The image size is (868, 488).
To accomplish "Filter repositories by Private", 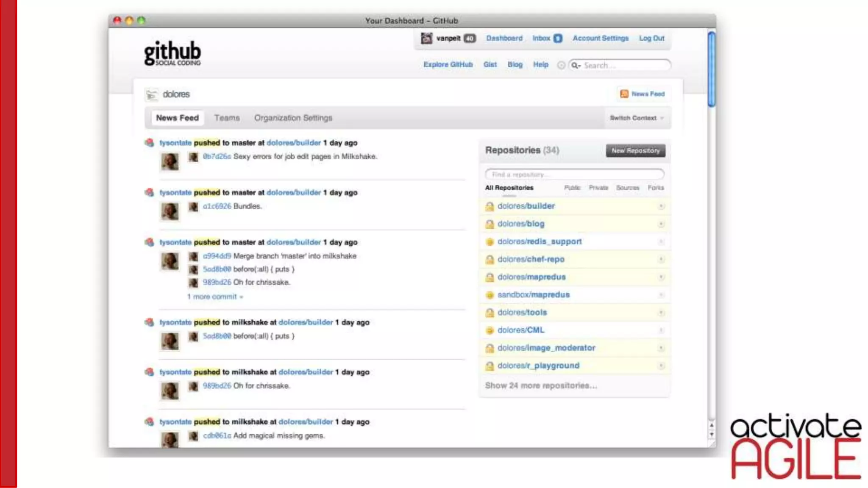I will tap(598, 188).
